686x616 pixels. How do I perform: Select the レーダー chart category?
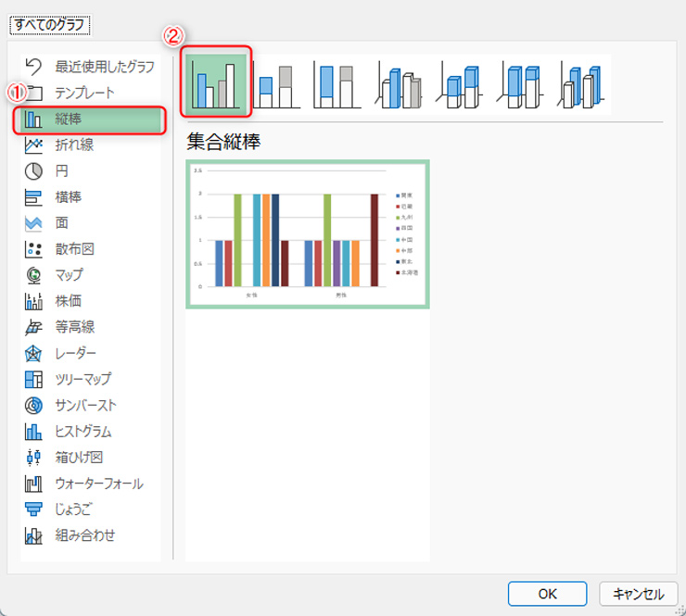(76, 353)
